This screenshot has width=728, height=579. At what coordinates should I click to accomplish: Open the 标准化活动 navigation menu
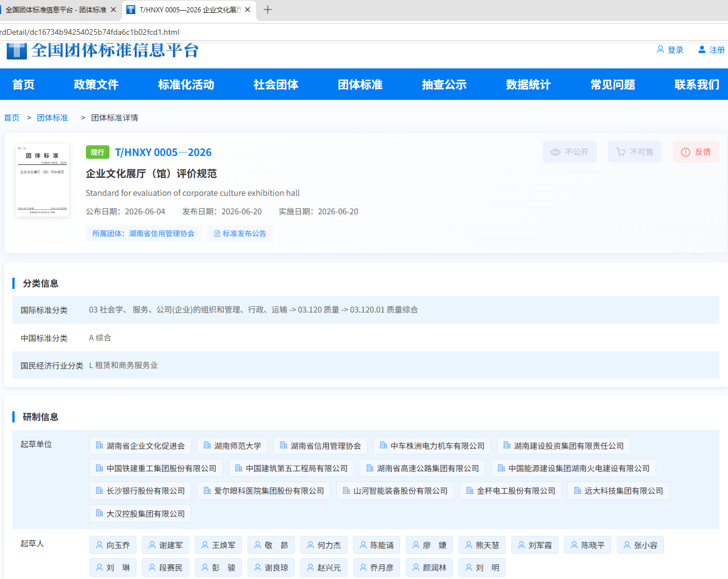pos(186,85)
